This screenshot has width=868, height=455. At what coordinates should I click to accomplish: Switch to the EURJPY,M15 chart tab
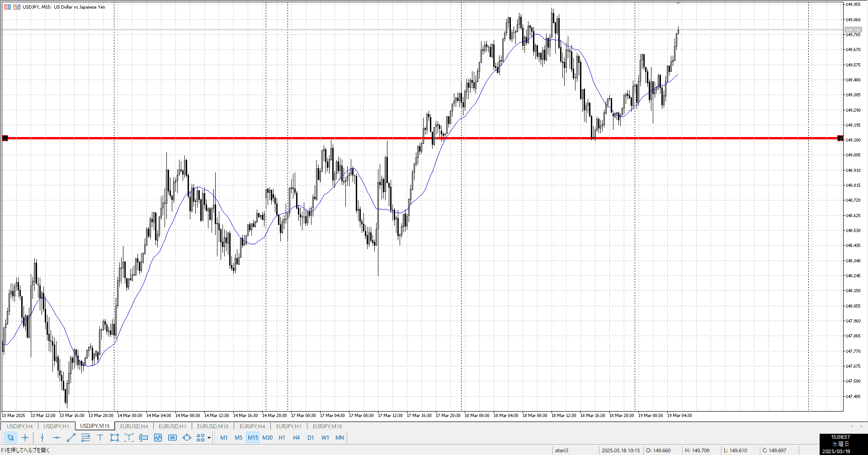327,426
